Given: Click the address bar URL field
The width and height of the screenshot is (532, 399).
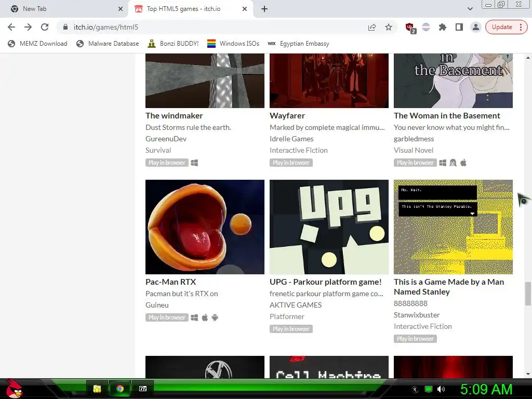Looking at the screenshot, I should [210, 27].
